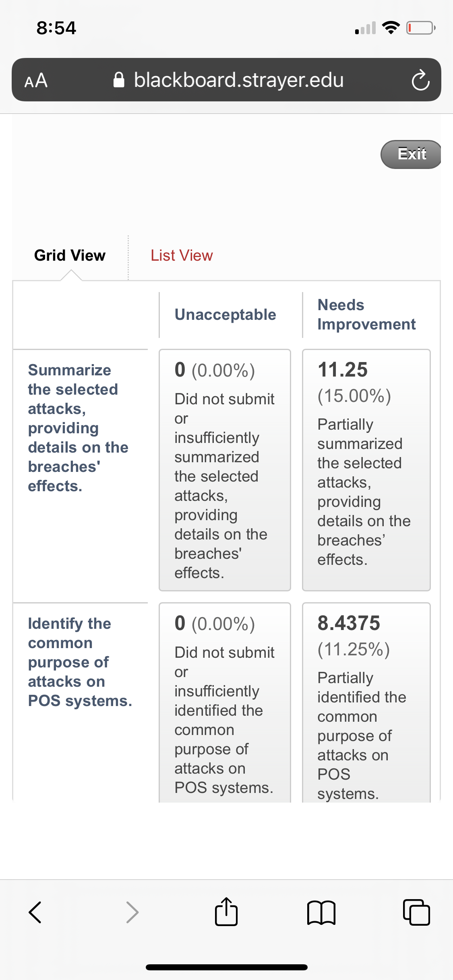Open the share sheet icon
This screenshot has width=453, height=980.
pyautogui.click(x=226, y=911)
